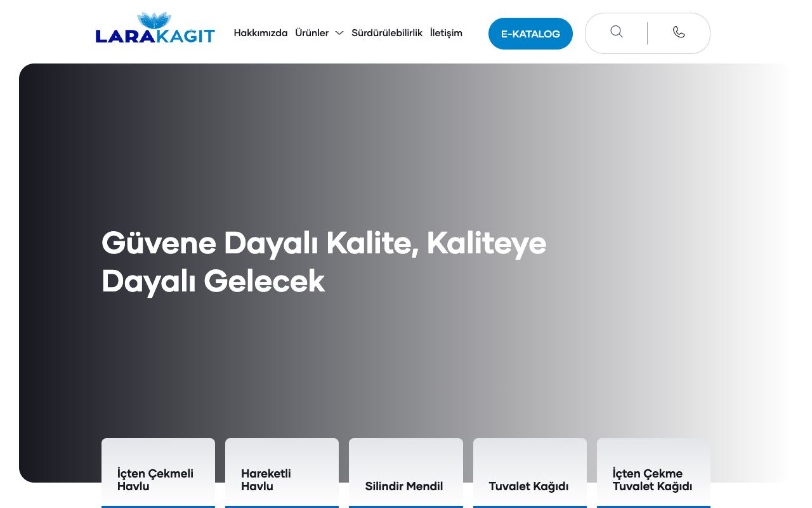Open the search magnifier icon
Screen dimensions: 812x508
pos(617,32)
